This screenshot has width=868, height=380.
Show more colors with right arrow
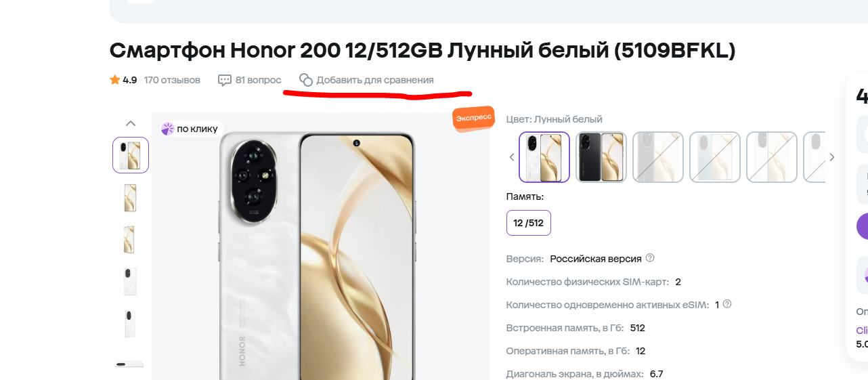tap(832, 157)
